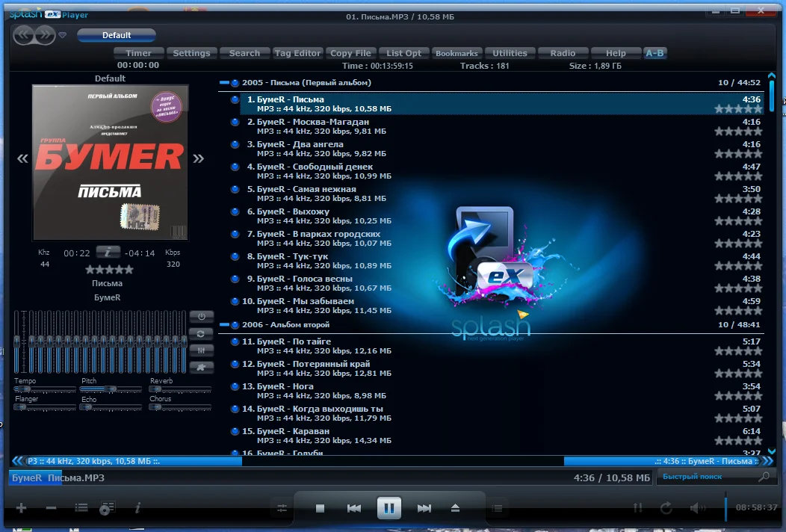
Task: Toggle the A-B repeat button
Action: (x=655, y=53)
